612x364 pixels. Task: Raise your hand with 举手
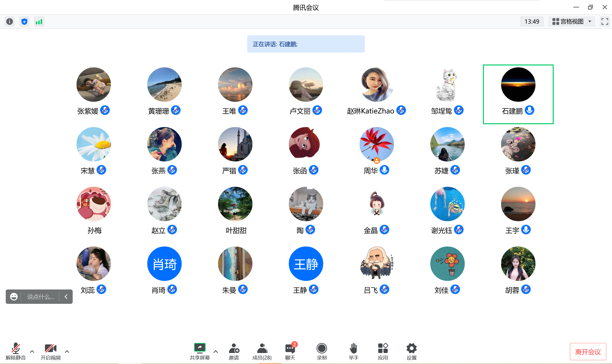pos(354,351)
